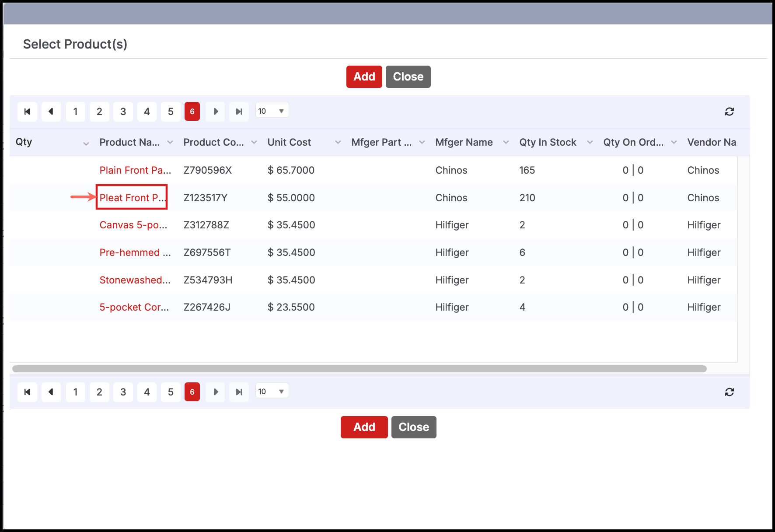Open Qty On Order column menu chevron
Viewport: 775px width, 532px height.
point(674,142)
